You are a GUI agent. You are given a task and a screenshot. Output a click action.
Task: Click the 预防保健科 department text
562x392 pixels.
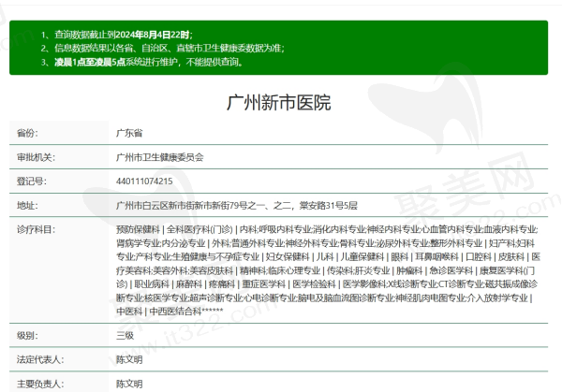[138, 229]
